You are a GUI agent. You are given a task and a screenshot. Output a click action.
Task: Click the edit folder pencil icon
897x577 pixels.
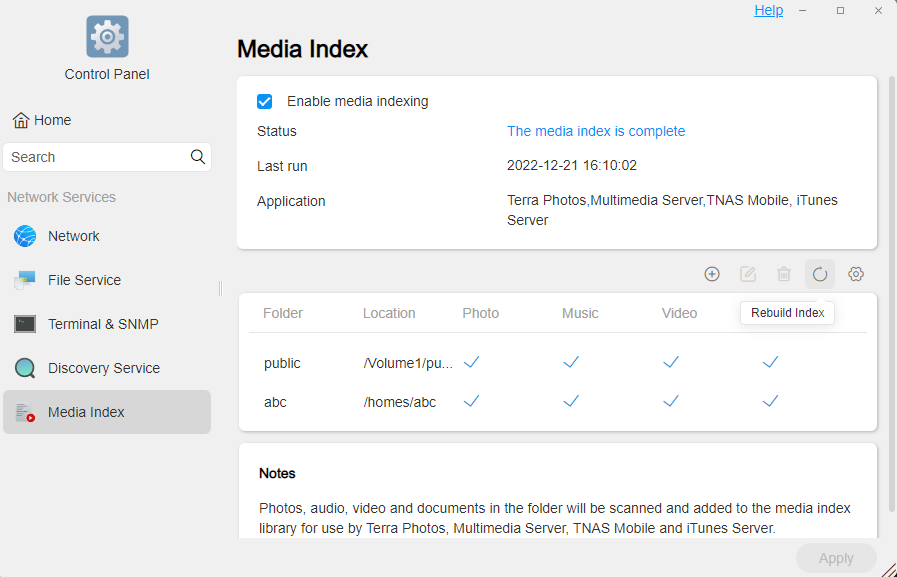point(748,274)
